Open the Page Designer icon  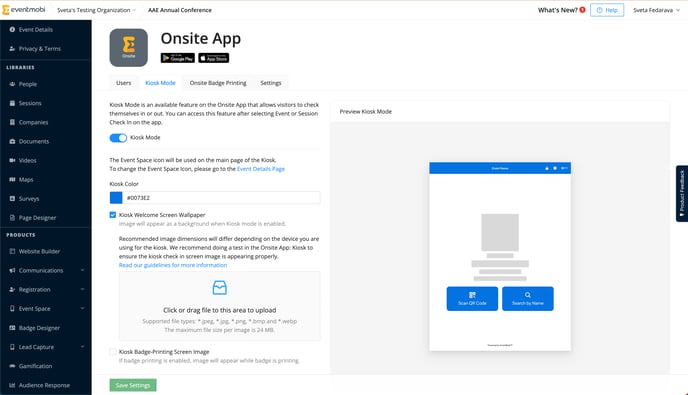click(x=12, y=218)
